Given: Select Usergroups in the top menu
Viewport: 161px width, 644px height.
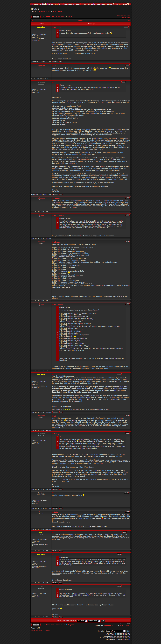Looking at the screenshot, I should [x=101, y=4].
